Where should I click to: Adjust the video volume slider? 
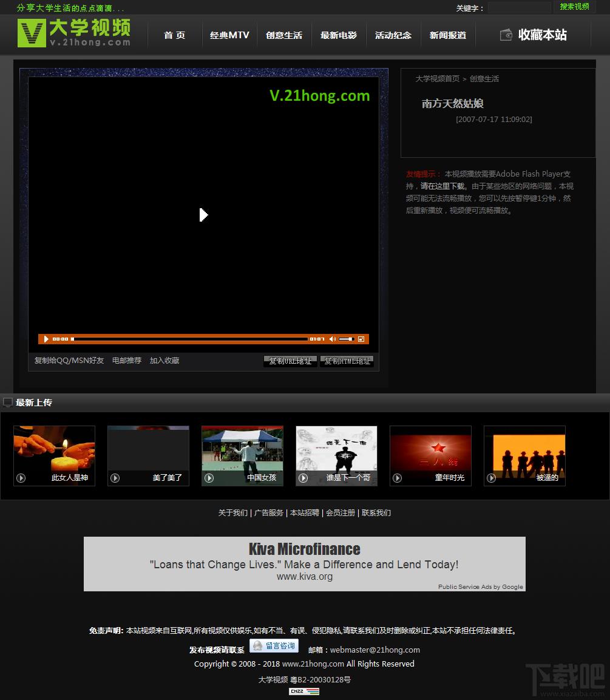(347, 339)
